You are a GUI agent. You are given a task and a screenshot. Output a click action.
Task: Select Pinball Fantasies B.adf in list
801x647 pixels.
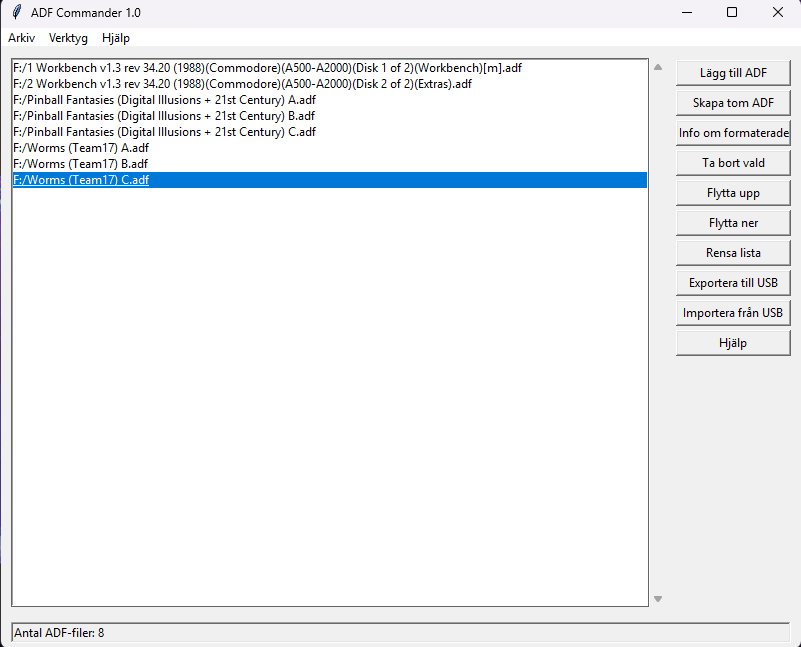(x=164, y=116)
